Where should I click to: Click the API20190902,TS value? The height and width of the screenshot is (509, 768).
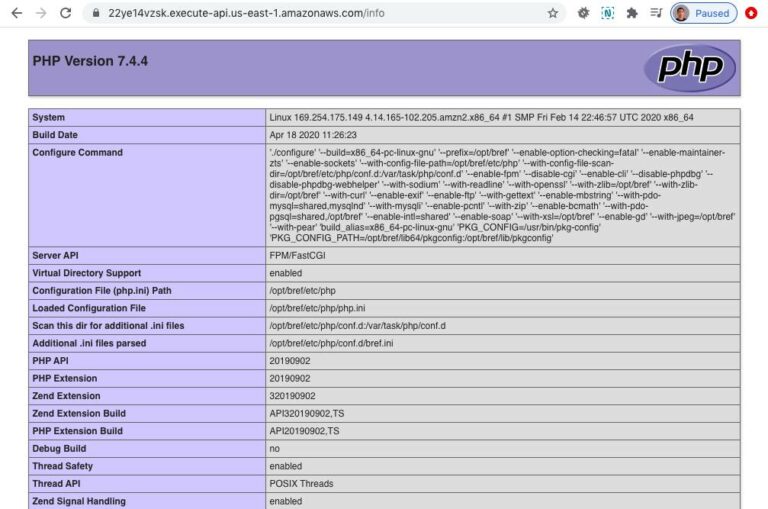(304, 431)
